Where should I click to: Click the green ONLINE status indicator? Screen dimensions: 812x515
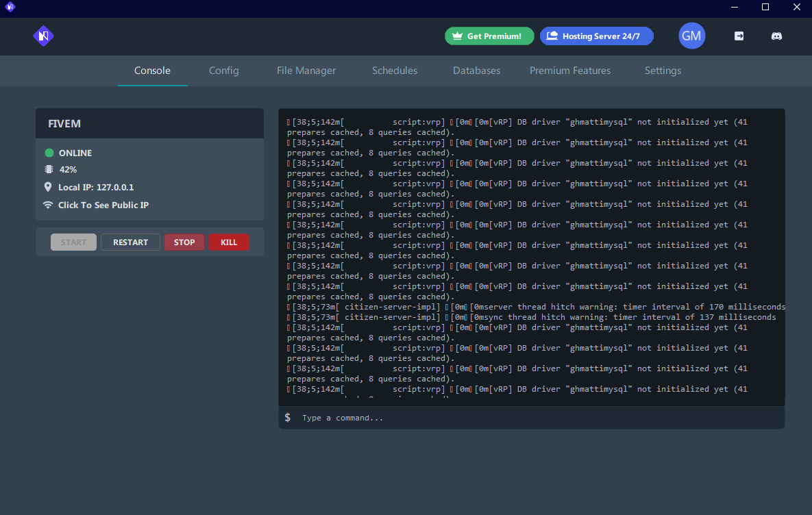48,153
